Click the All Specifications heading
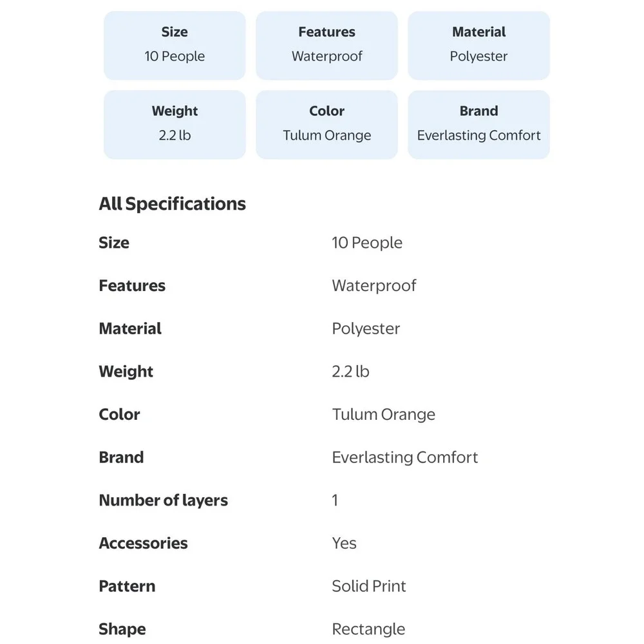644x644 pixels. pos(172,204)
